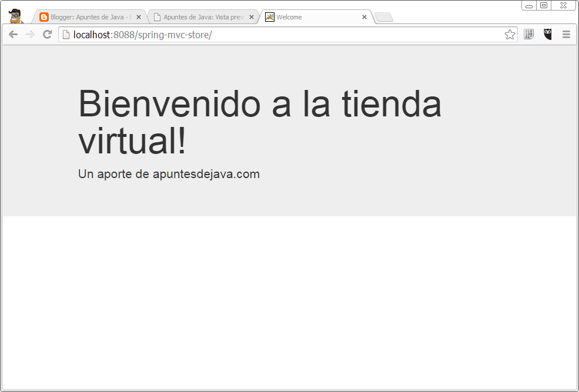Maximize the Chrome window

[x=544, y=5]
